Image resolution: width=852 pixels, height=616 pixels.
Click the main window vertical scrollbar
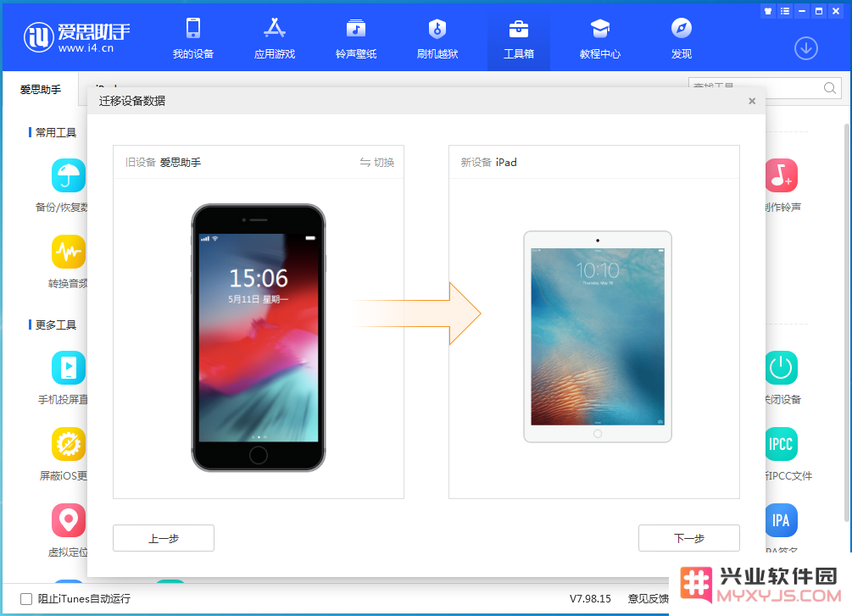(x=847, y=323)
